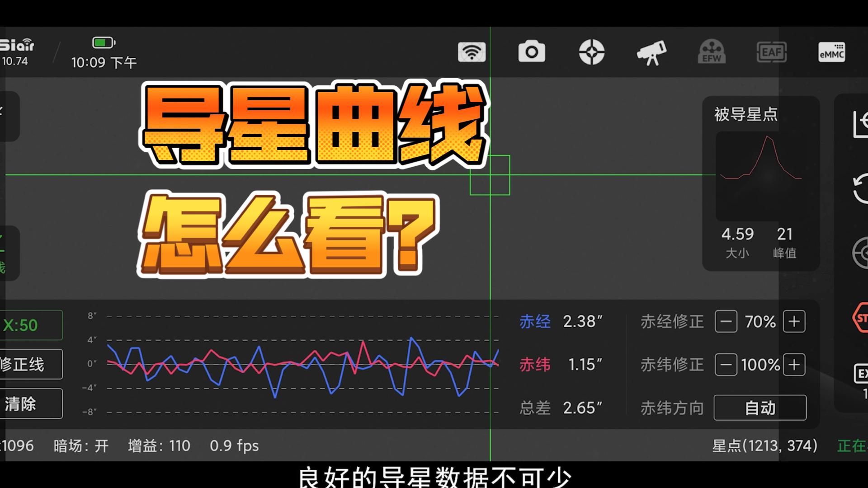868x488 pixels.
Task: Click the 赤经 2.38″ readout
Action: 561,322
